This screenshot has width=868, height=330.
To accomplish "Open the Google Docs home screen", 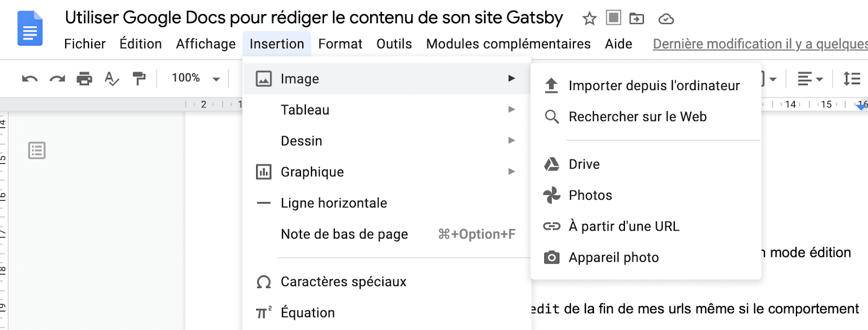I will point(30,29).
